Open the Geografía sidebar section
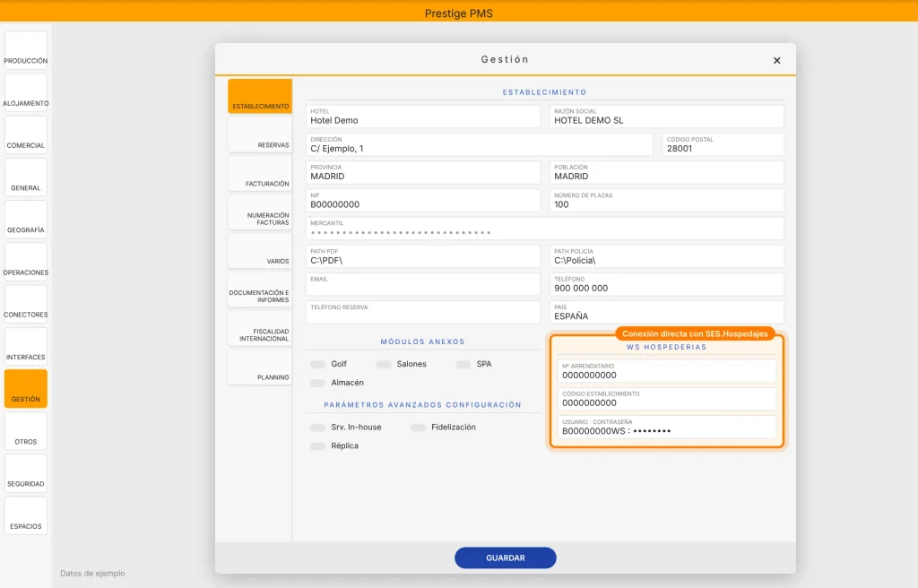Screen dimensions: 918x588 26,220
